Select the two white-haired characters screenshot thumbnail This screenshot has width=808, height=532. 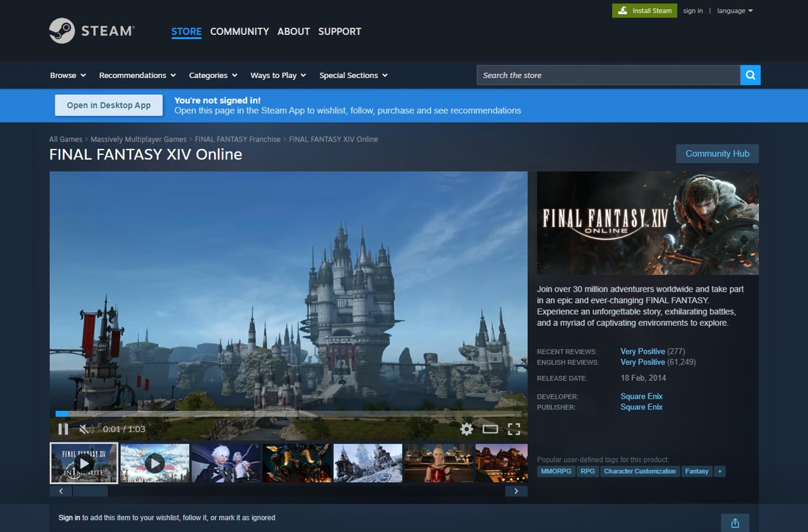(x=226, y=463)
